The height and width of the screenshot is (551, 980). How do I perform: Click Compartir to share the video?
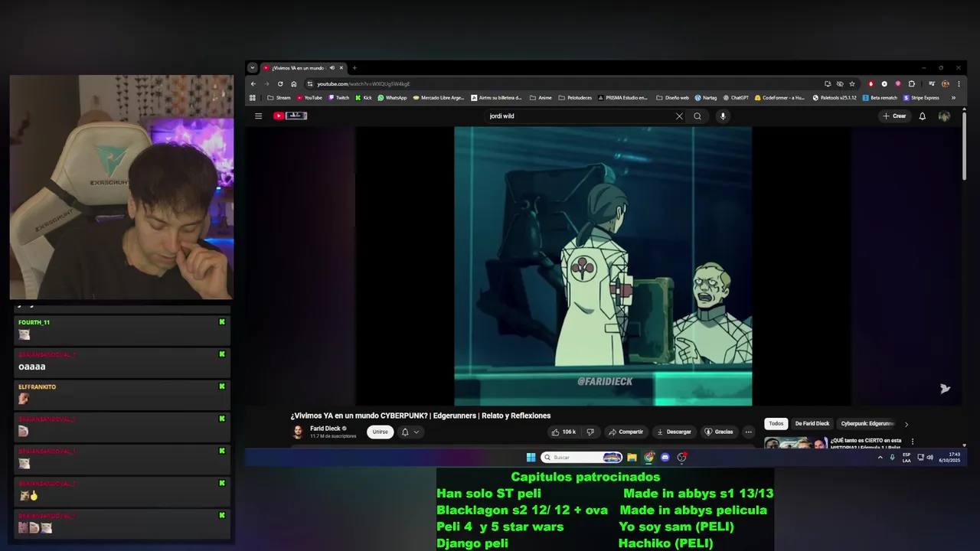[x=626, y=432]
